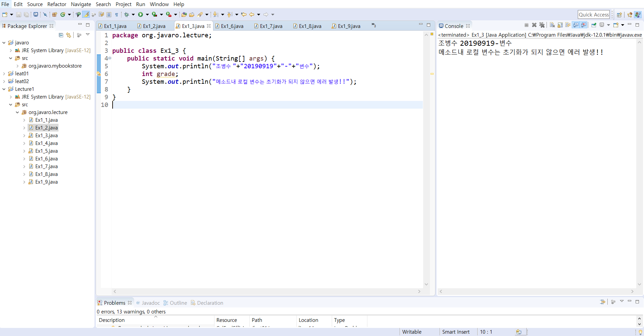Open the Window menu

click(159, 4)
